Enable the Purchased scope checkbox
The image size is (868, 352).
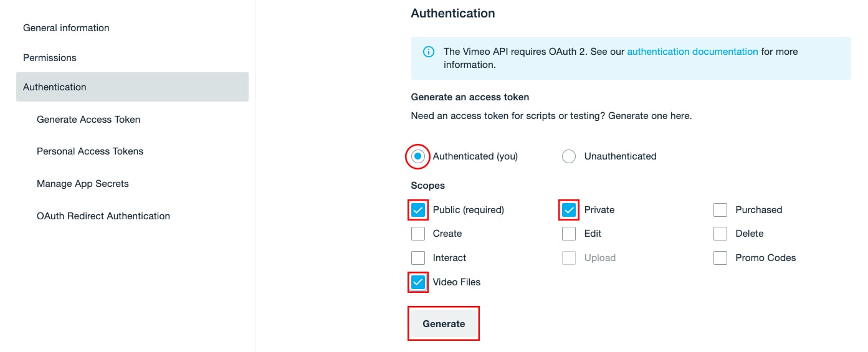[720, 210]
